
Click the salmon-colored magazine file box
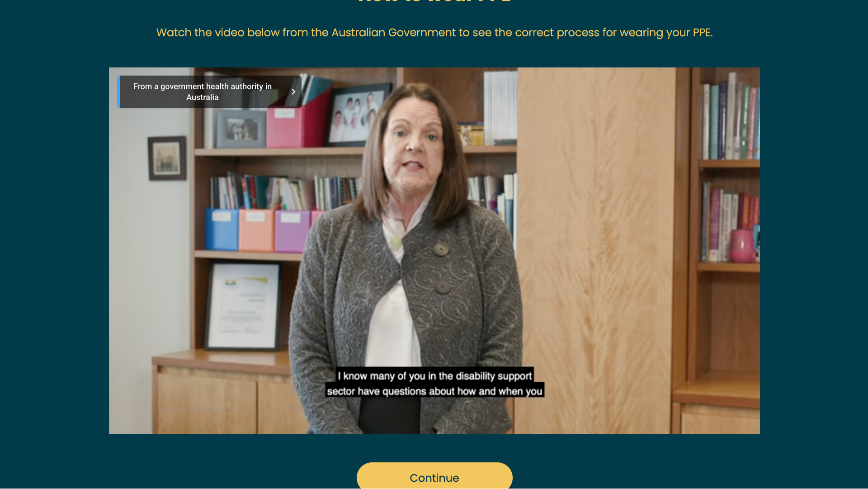coord(256,230)
